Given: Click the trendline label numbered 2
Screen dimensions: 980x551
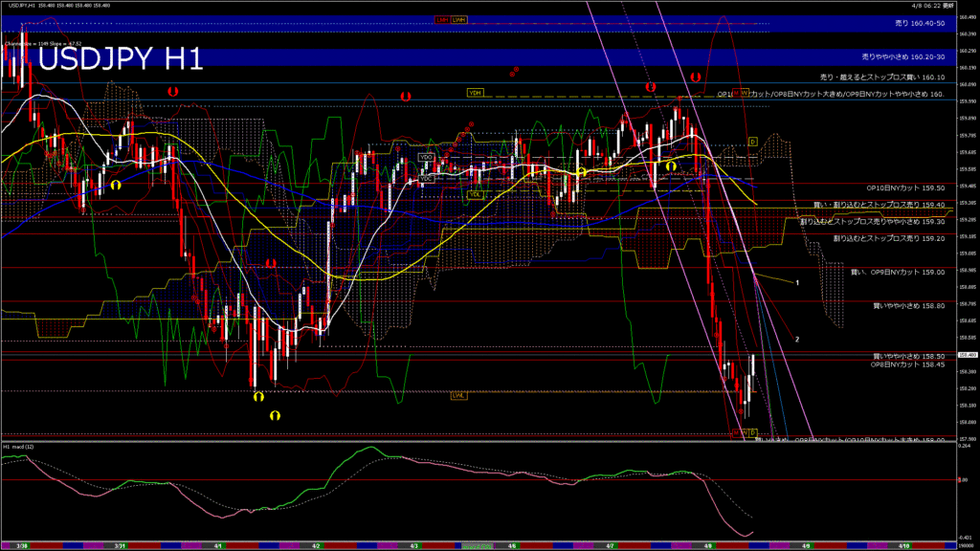Looking at the screenshot, I should point(798,339).
